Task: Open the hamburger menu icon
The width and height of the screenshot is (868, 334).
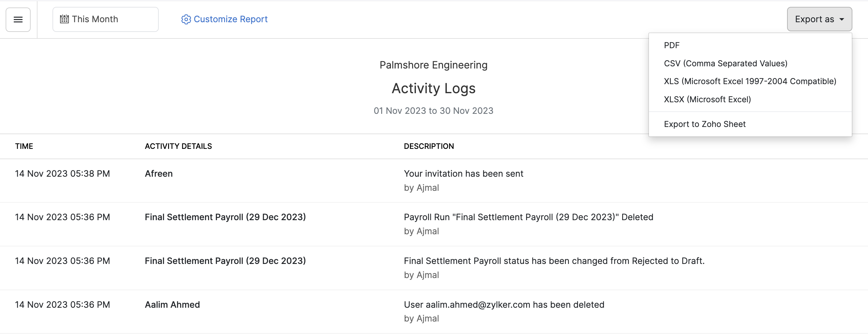Action: click(x=18, y=20)
